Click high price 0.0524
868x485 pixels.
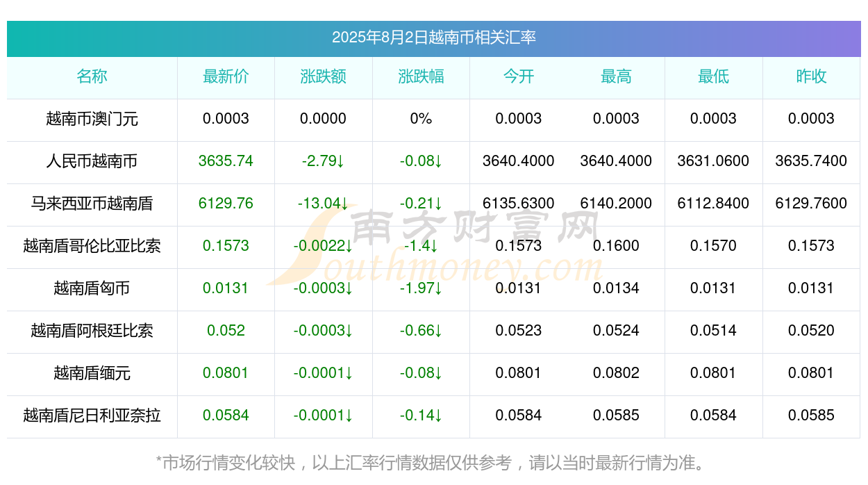(x=616, y=331)
